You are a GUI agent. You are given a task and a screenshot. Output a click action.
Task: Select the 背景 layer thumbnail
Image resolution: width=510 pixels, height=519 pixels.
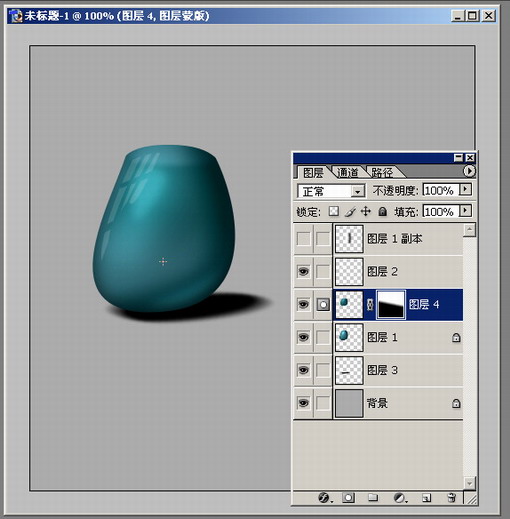349,403
